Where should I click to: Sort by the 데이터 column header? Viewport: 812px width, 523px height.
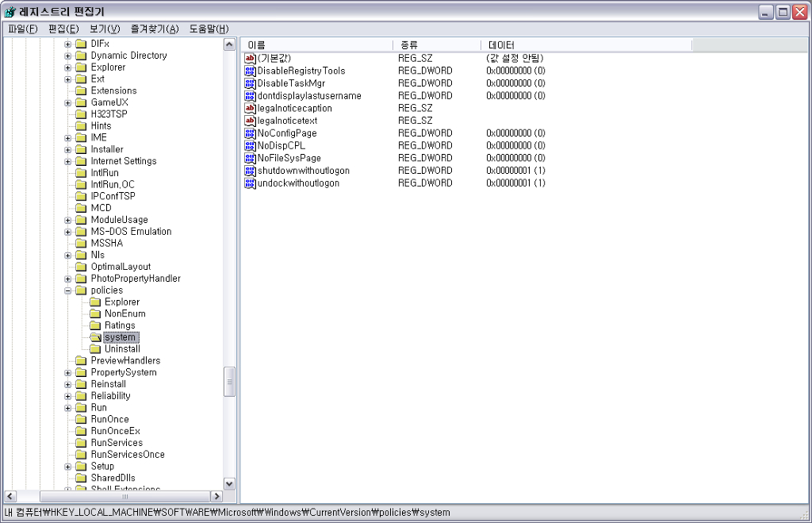tap(587, 45)
